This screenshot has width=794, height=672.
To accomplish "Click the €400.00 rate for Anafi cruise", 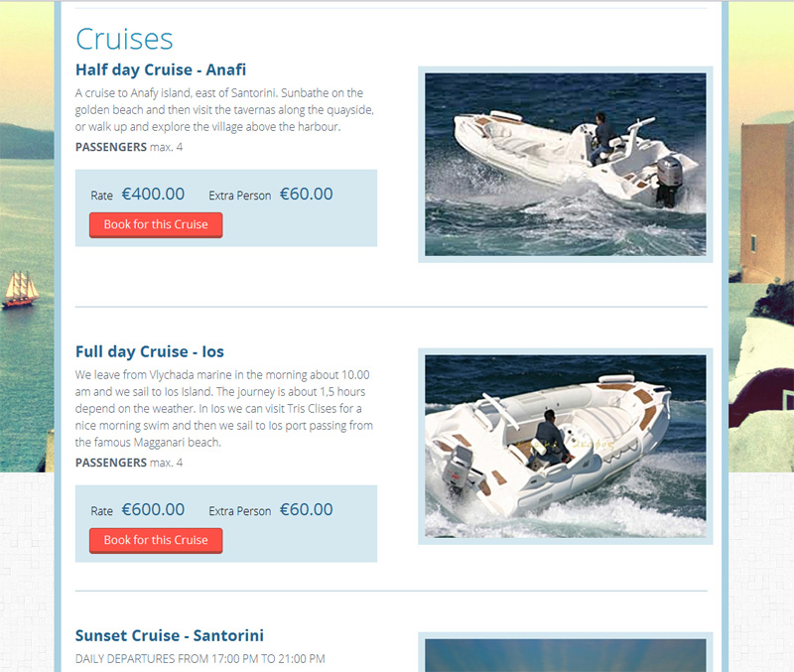I will click(153, 194).
